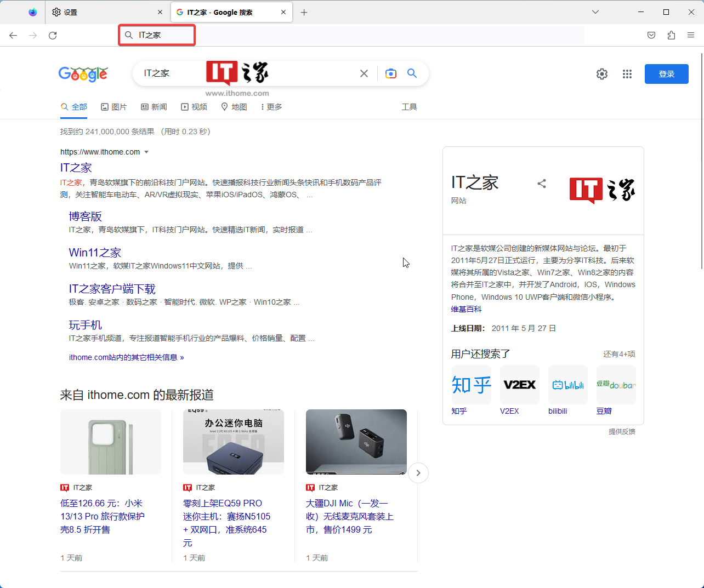Click the IT之家 logo in knowledge panel
The image size is (704, 588).
(x=602, y=190)
